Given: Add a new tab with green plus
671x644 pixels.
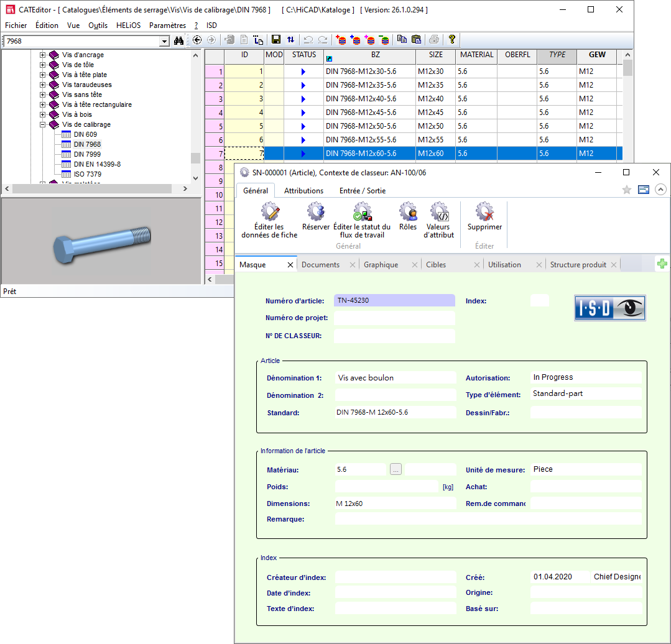Looking at the screenshot, I should [x=662, y=264].
